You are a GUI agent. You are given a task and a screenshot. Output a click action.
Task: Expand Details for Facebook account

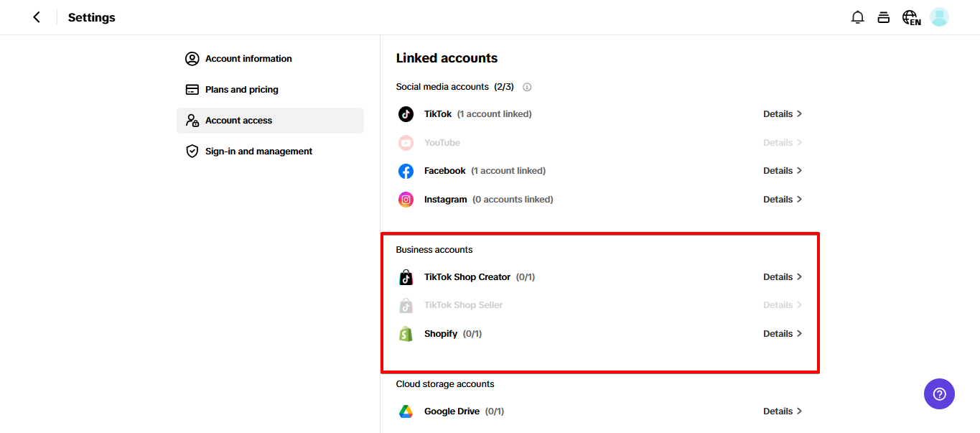click(782, 171)
